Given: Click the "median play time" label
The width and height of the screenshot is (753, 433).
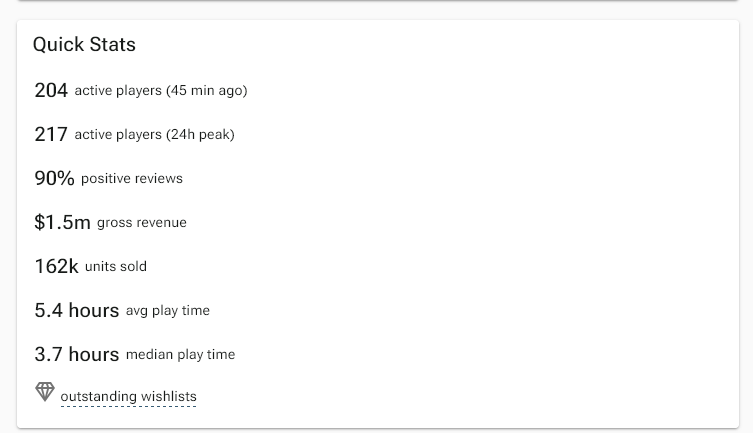Looking at the screenshot, I should 180,355.
